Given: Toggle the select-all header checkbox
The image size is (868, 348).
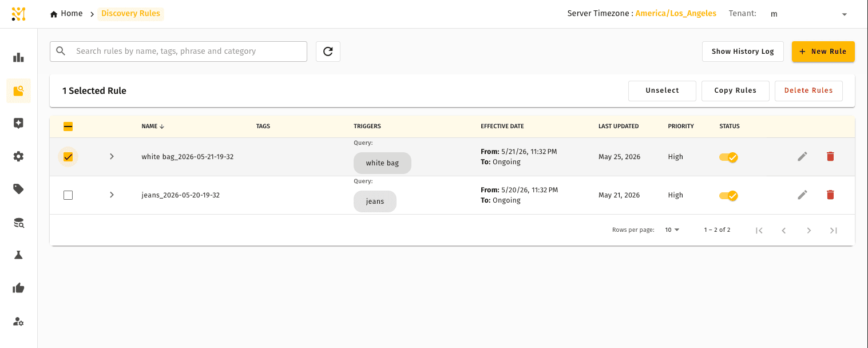Looking at the screenshot, I should click(x=68, y=126).
